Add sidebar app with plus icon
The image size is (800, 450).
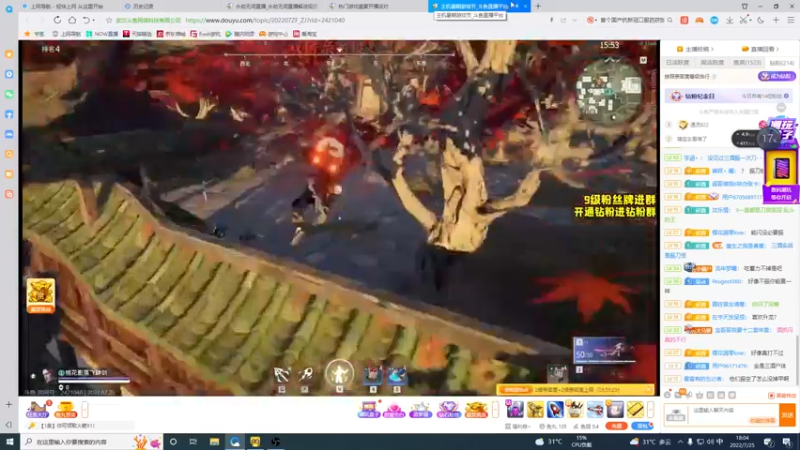coord(9,405)
